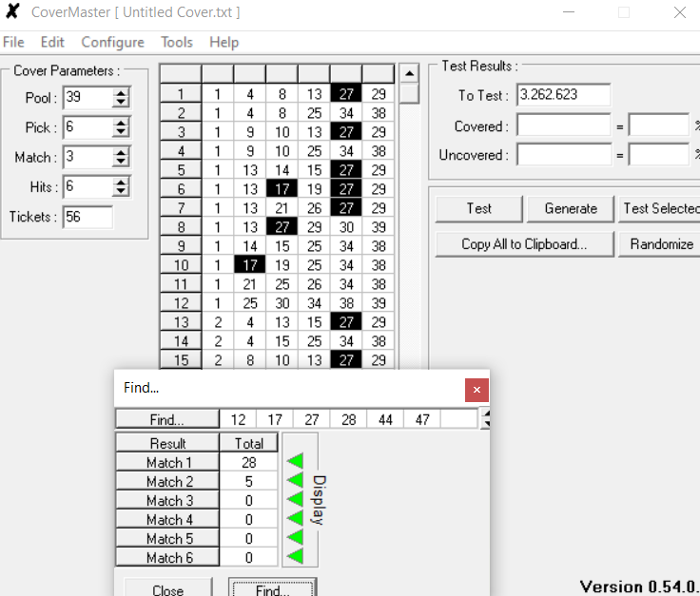Viewport: 700px width, 596px height.
Task: Click green display arrow for Match 1
Action: coord(295,461)
